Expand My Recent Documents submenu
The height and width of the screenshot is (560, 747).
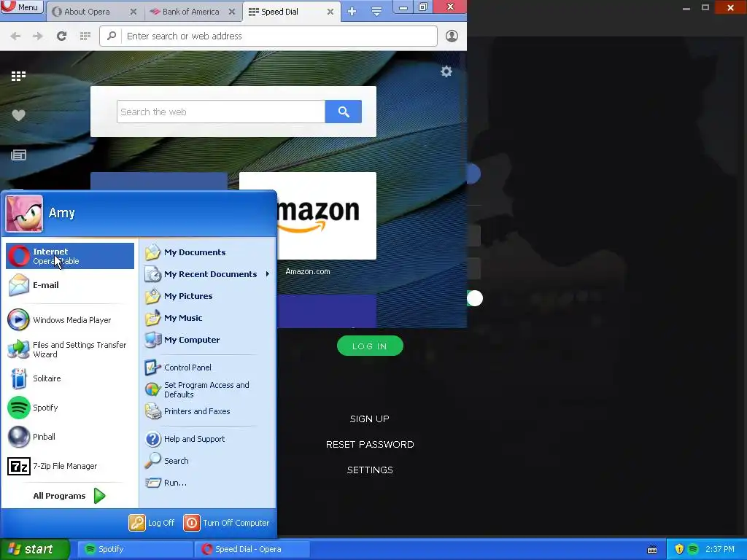(208, 274)
